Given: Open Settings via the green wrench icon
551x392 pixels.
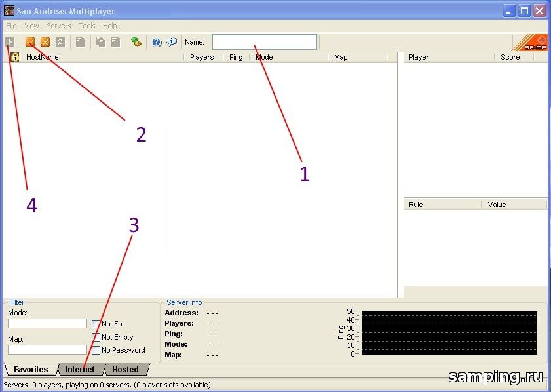Looking at the screenshot, I should [x=136, y=42].
